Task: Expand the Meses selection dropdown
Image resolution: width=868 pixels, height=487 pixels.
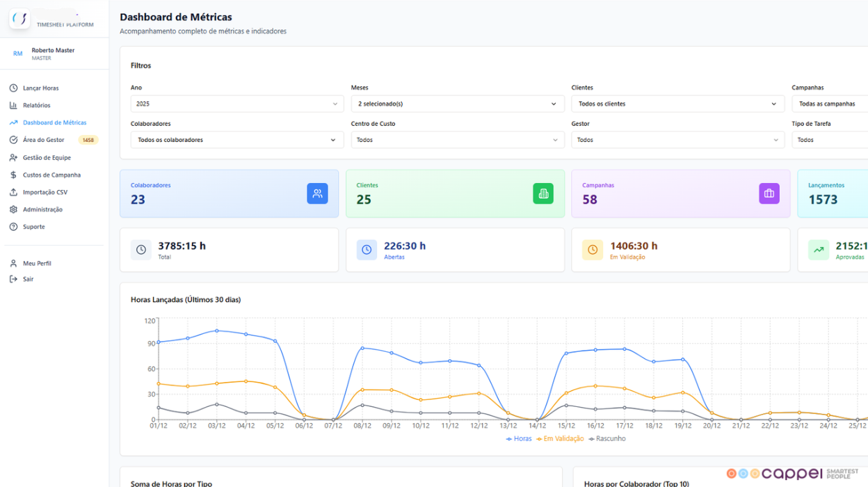Action: pos(457,104)
